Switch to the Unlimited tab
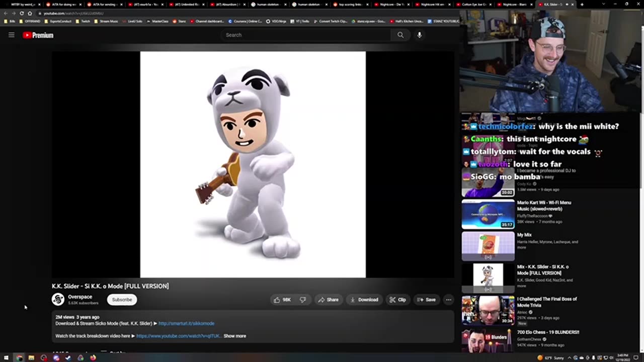Screen dimensions: 644x362 [x=187, y=5]
